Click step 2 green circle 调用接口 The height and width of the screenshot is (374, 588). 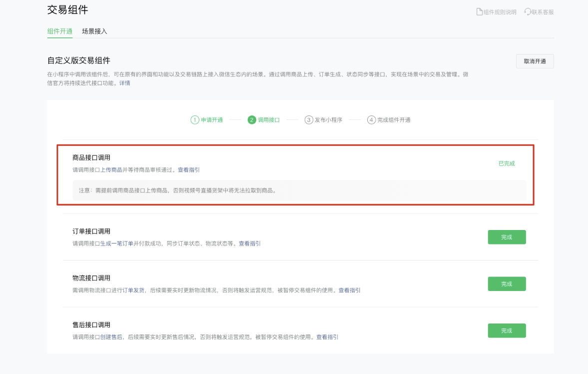tap(252, 120)
